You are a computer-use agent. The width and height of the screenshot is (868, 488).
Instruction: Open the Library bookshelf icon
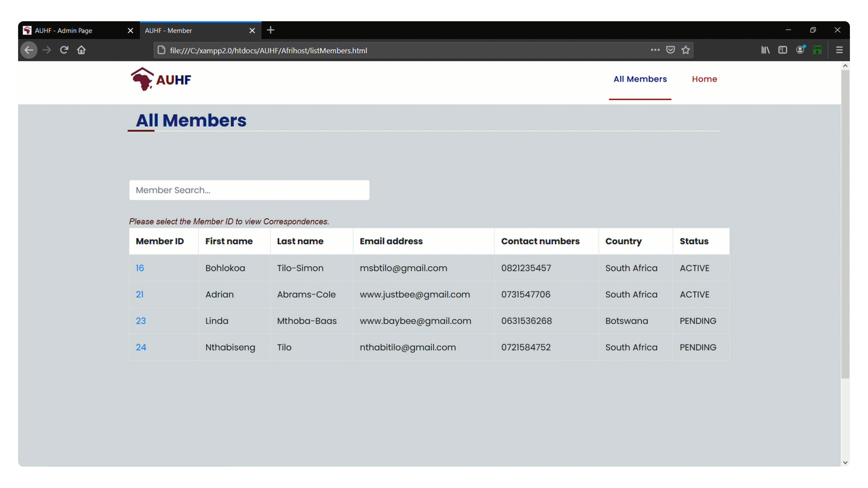765,50
